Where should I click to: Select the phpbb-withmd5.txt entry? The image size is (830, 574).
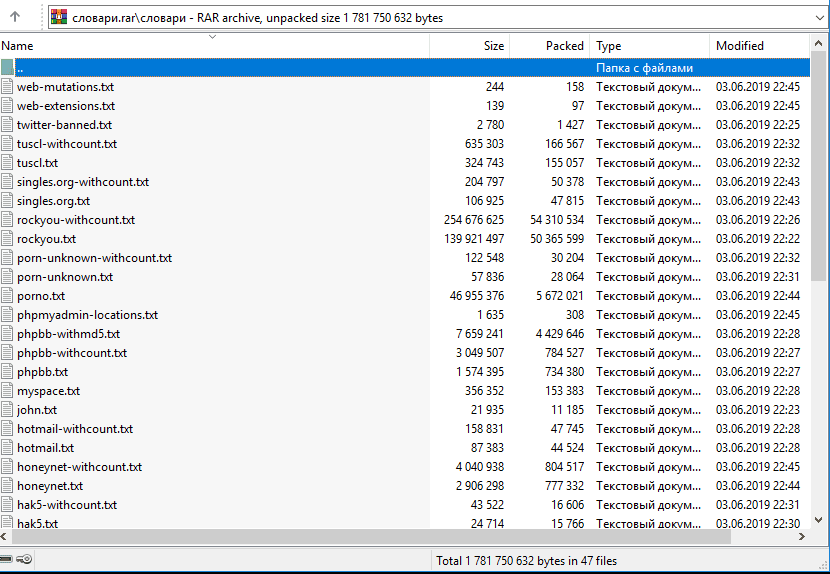(68, 334)
